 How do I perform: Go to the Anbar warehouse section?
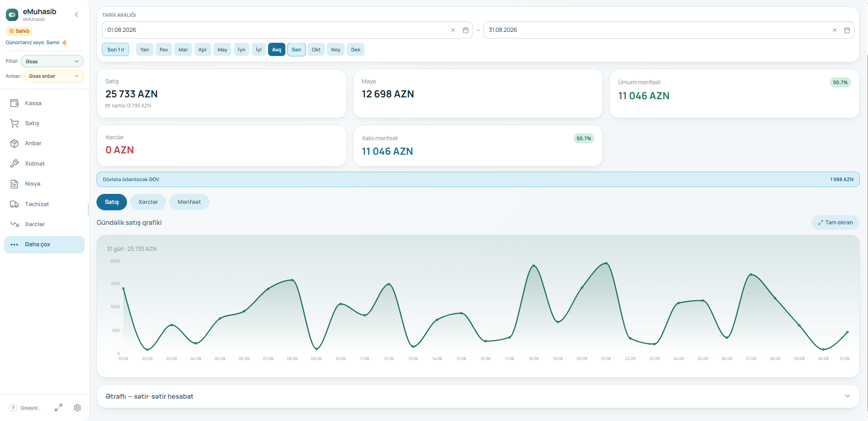[x=44, y=143]
